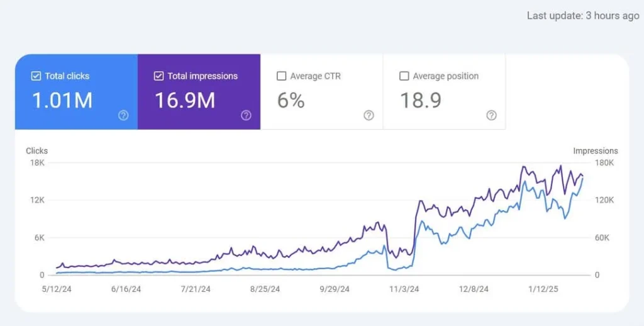Enable the Average CTR checkbox

point(281,76)
